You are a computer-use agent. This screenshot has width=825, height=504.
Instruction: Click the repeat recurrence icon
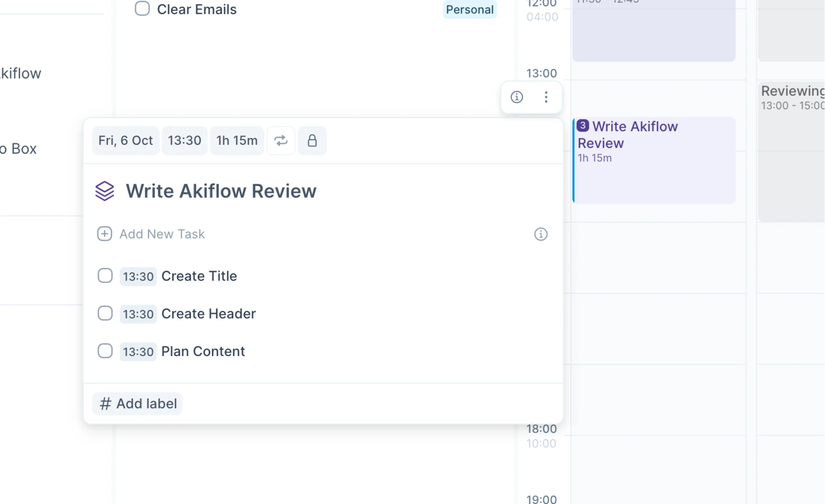281,140
